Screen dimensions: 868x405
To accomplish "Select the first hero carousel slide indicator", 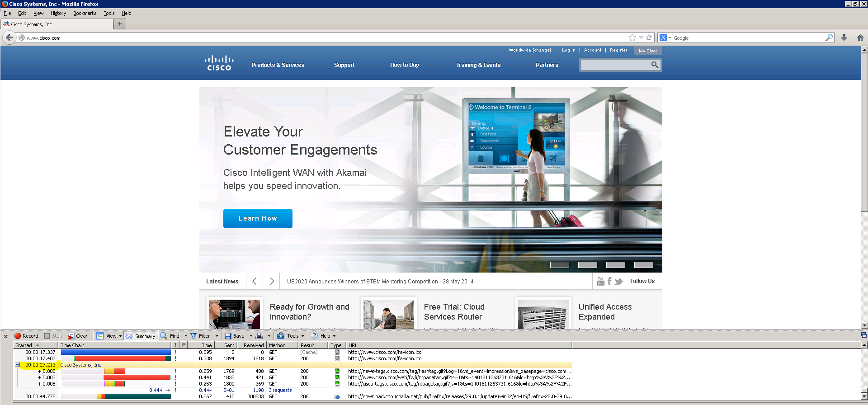I will coord(559,265).
